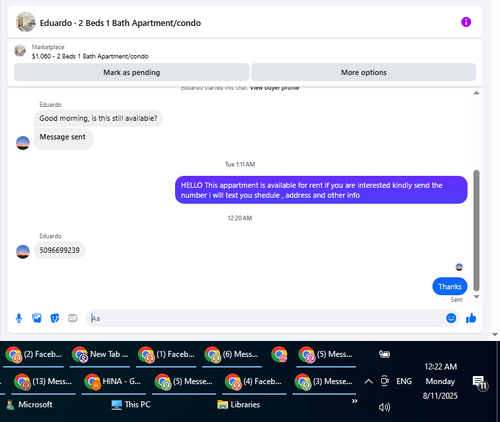The image size is (500, 422).
Task: Click the Good morning message bubble
Action: 98,118
